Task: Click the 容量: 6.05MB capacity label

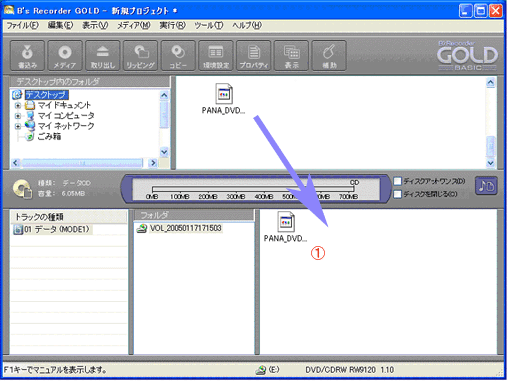Action: point(61,194)
